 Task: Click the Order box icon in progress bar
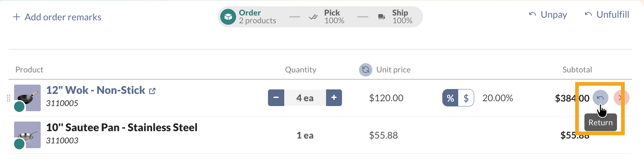228,17
